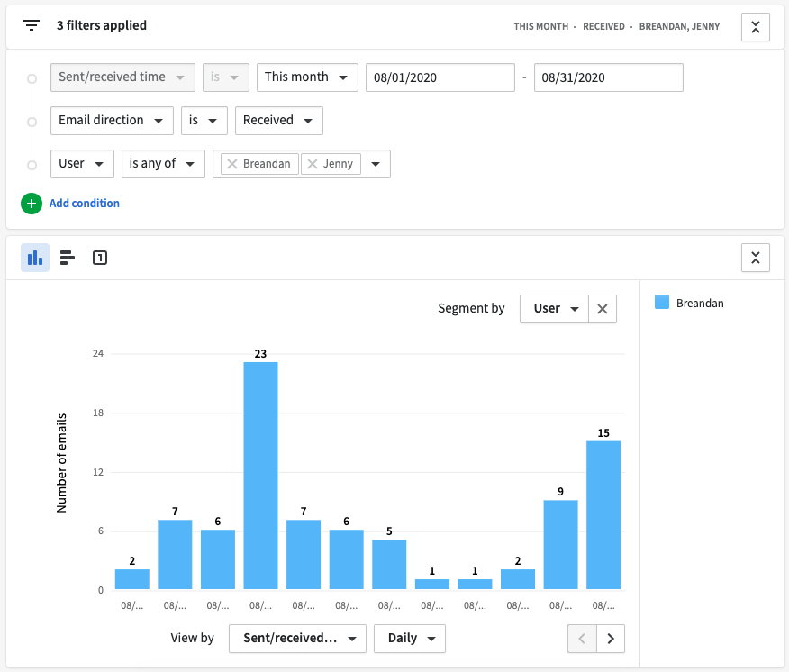Click the bar labeled 15

(x=603, y=515)
